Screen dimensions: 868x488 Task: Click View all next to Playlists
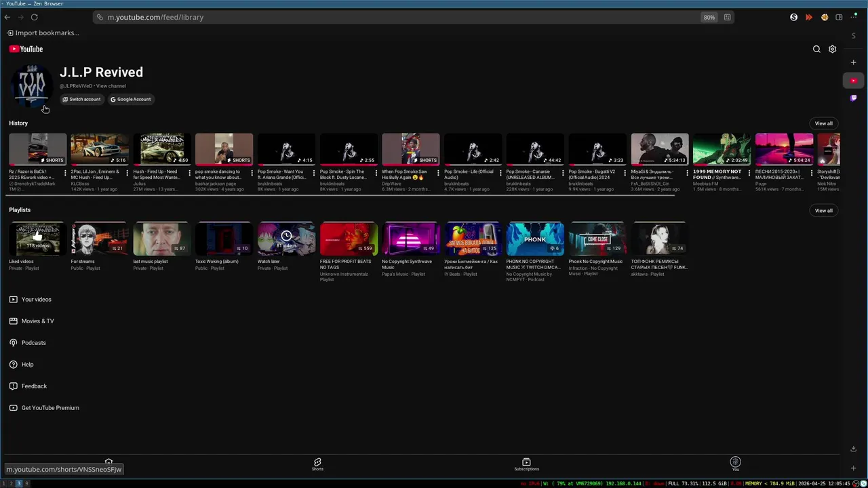click(x=824, y=210)
